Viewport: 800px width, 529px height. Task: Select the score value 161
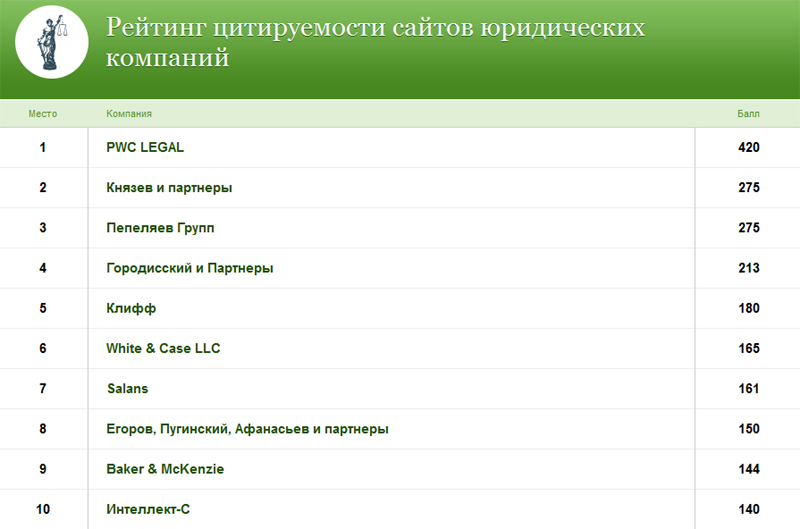click(x=749, y=389)
